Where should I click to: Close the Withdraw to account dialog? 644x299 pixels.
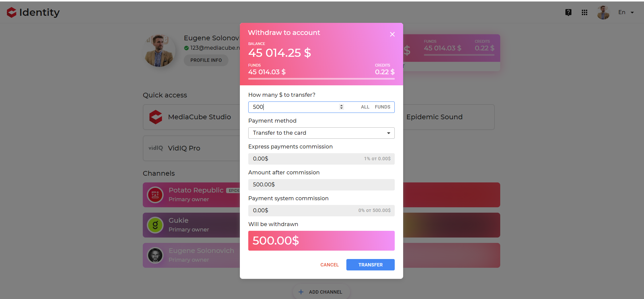392,34
